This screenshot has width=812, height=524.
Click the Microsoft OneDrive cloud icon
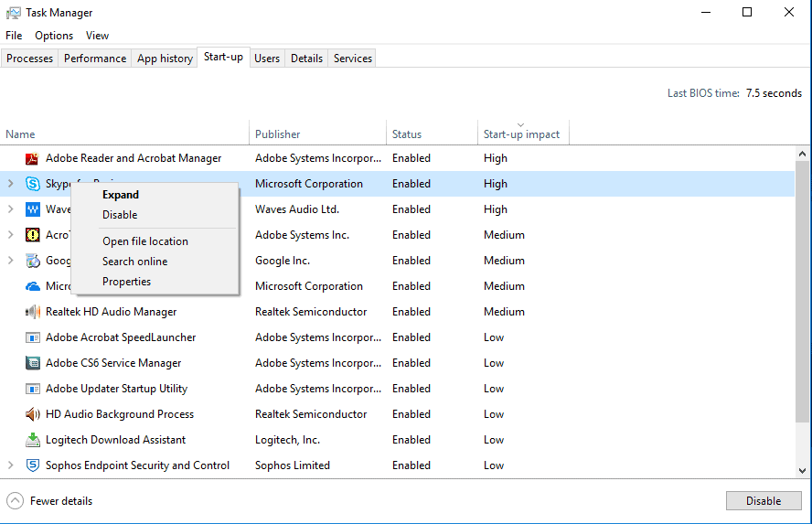(x=33, y=286)
